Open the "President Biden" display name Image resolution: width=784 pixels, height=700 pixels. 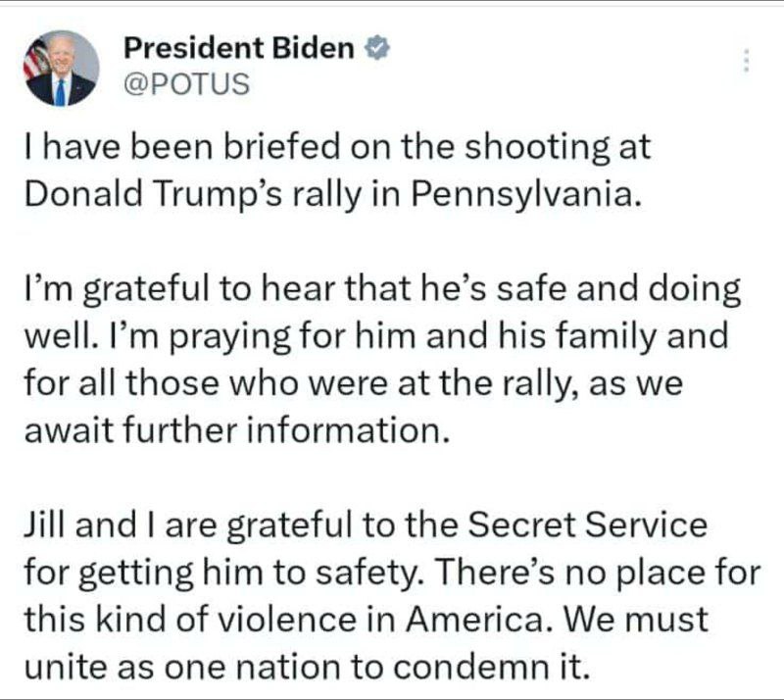pos(239,47)
